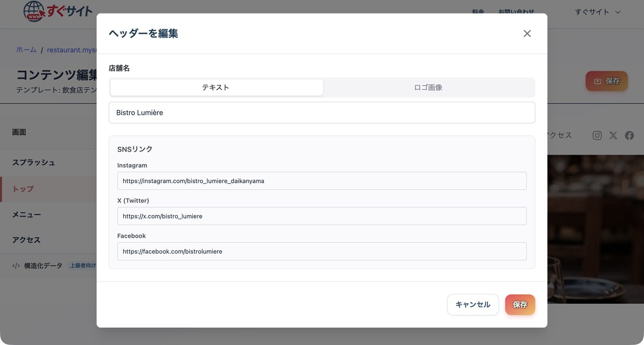Open the すぐサイト account dropdown
Viewport: 644px width, 345px height.
[598, 12]
